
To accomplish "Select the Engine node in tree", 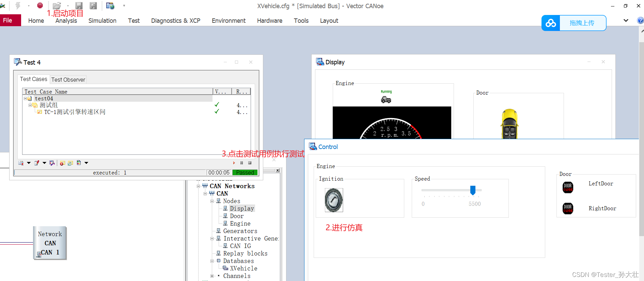I will tap(240, 224).
